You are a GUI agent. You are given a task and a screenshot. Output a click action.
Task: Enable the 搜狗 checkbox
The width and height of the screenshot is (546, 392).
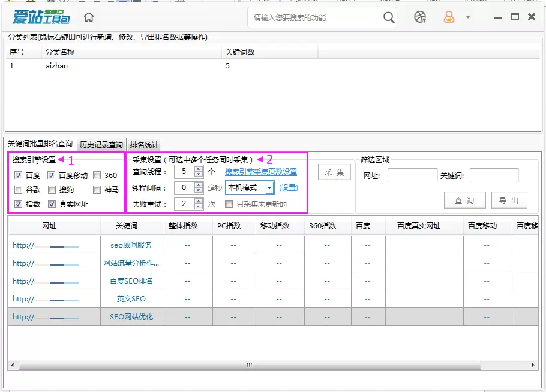point(52,189)
